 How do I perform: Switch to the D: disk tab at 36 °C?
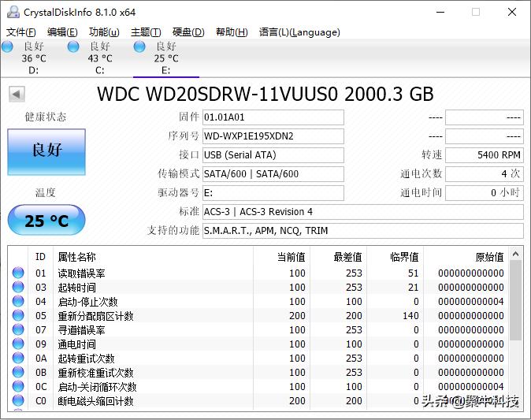pyautogui.click(x=34, y=58)
